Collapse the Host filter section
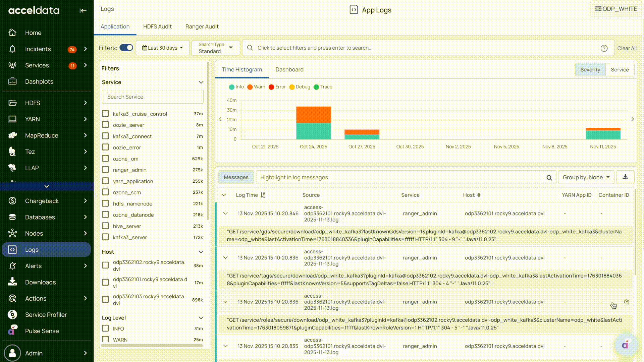 [201, 252]
